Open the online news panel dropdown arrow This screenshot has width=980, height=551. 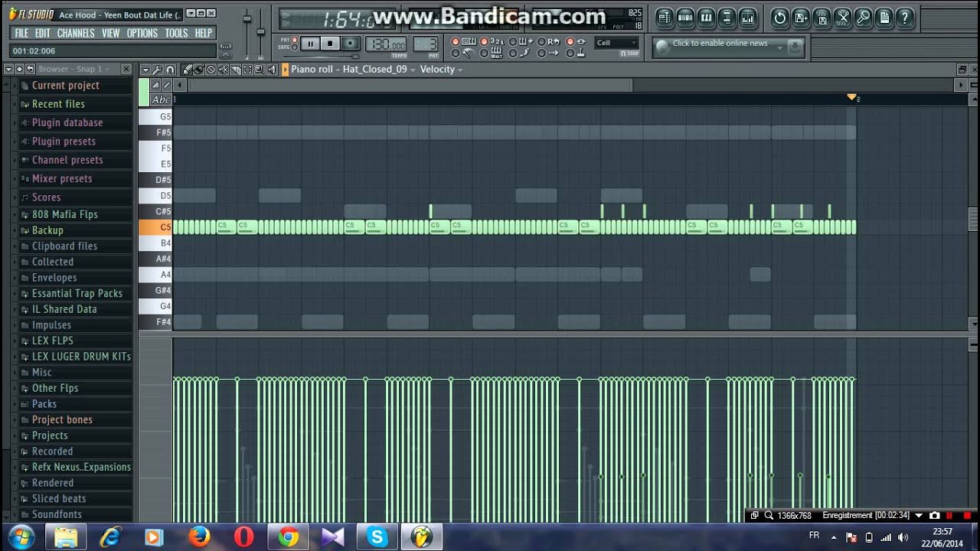tap(780, 48)
